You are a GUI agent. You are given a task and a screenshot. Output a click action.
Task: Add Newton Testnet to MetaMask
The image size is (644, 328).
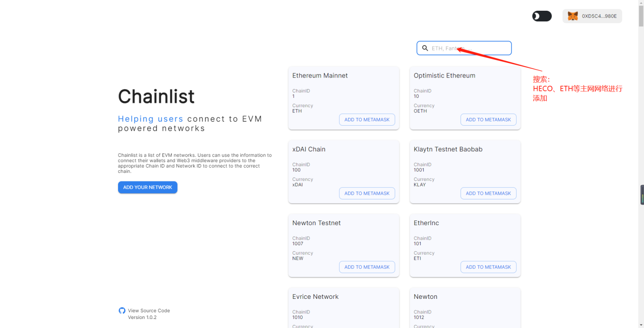click(x=367, y=267)
